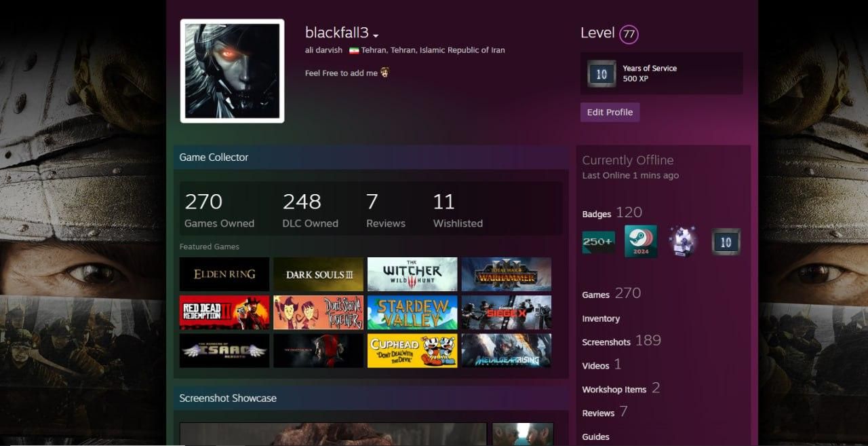Click the 'Feel Free to add me' summary
The width and height of the screenshot is (868, 446).
(x=347, y=73)
